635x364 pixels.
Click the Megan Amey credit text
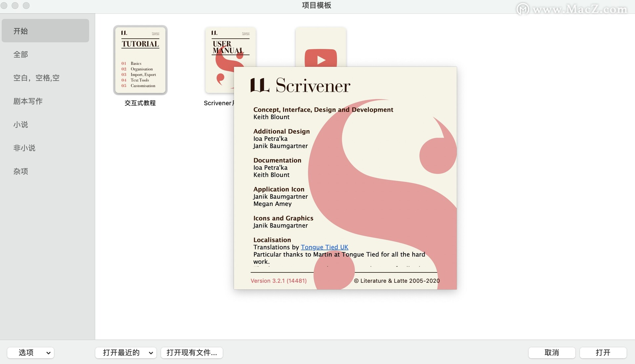[273, 204]
